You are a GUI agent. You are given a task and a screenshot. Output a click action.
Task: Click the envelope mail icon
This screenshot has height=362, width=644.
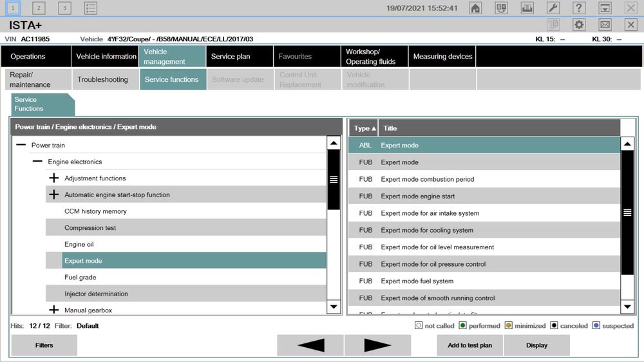pos(605,24)
